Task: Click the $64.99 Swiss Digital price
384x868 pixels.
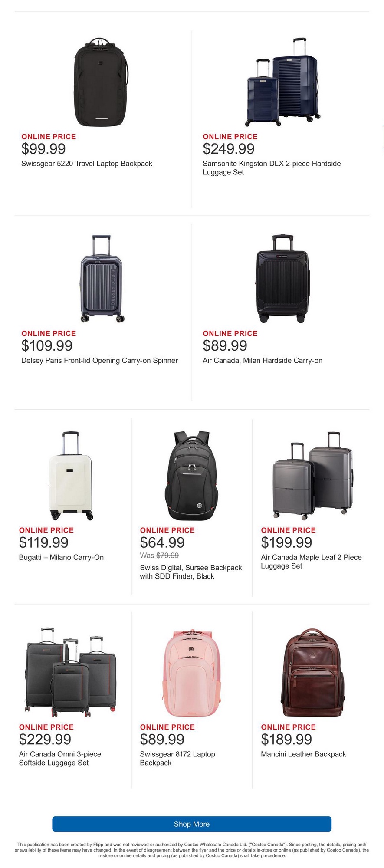Action: pyautogui.click(x=162, y=542)
